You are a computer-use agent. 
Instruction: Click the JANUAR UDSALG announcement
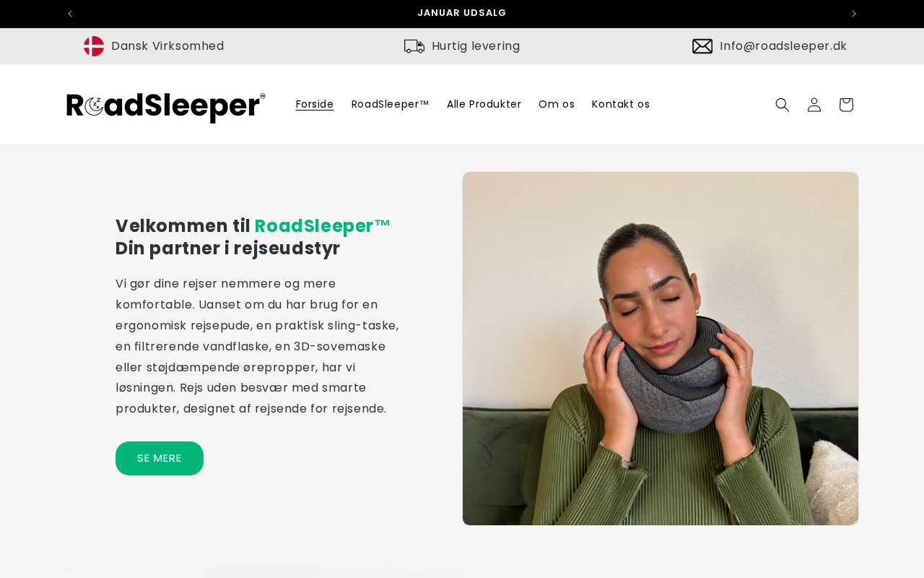tap(462, 13)
